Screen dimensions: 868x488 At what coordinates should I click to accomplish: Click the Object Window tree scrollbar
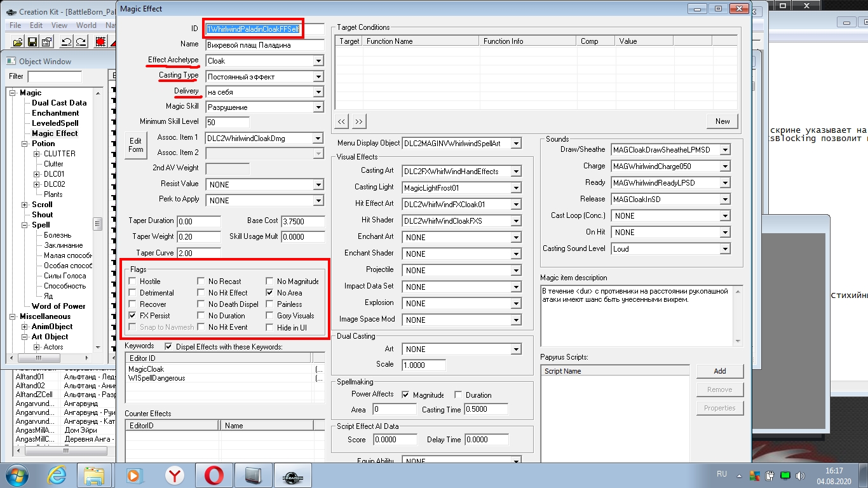point(97,225)
